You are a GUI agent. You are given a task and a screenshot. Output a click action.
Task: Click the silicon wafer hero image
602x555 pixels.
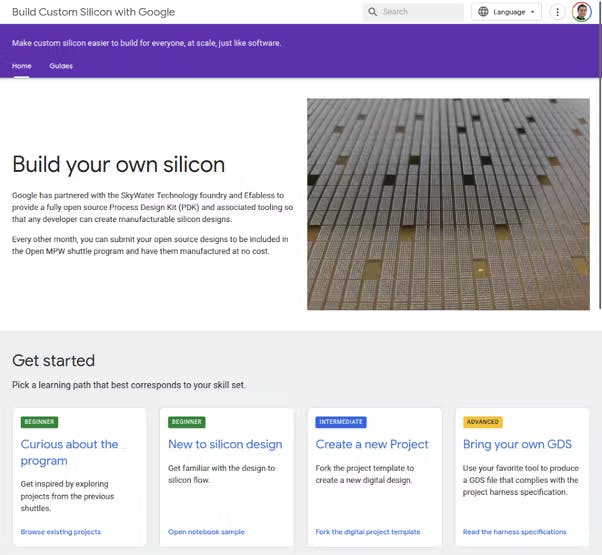pos(448,204)
